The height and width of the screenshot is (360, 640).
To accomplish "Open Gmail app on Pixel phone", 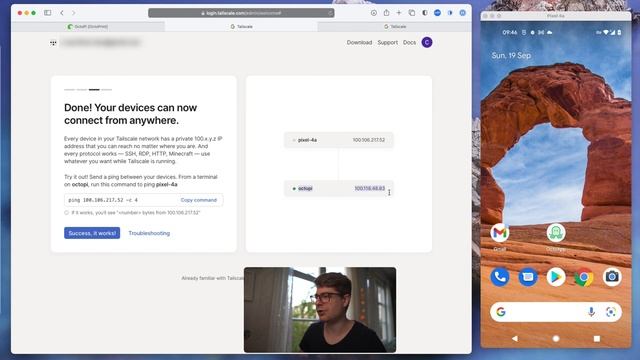I will pos(500,233).
